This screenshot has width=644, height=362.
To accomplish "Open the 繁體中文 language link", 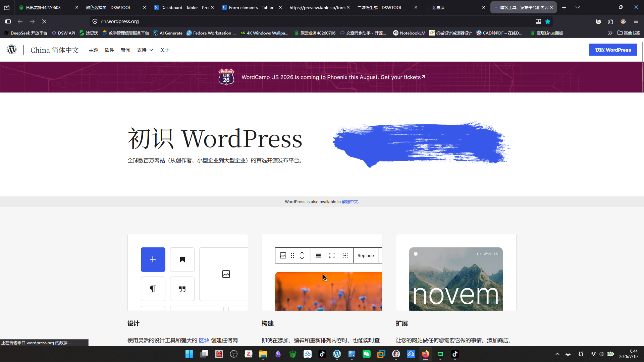I will [x=350, y=202].
